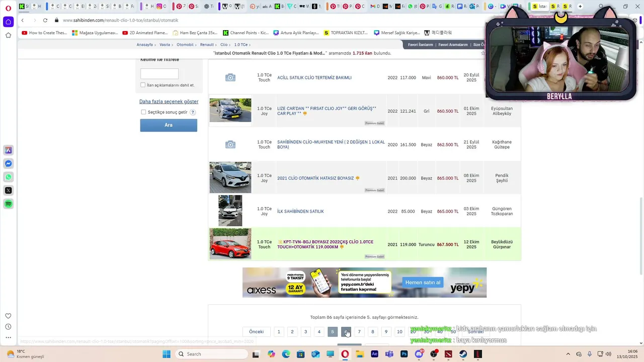Open 'Favori Aramalarım' menu item
This screenshot has height=362, width=644.
(x=453, y=45)
